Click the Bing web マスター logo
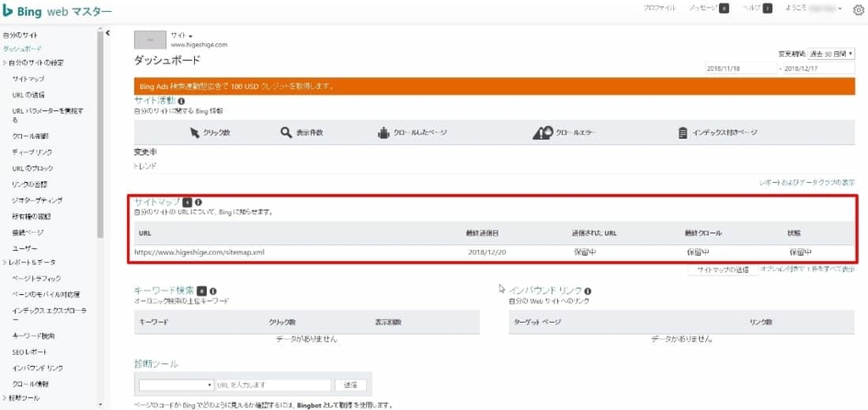 pyautogui.click(x=57, y=11)
